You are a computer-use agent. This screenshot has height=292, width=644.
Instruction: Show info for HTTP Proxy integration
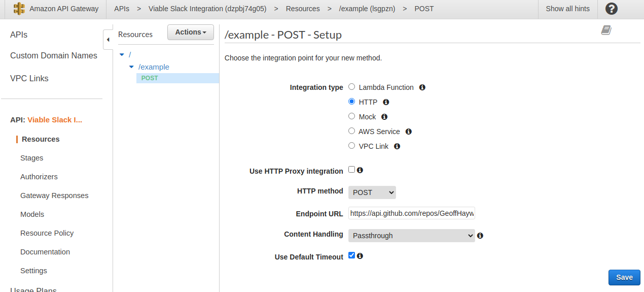pyautogui.click(x=360, y=170)
